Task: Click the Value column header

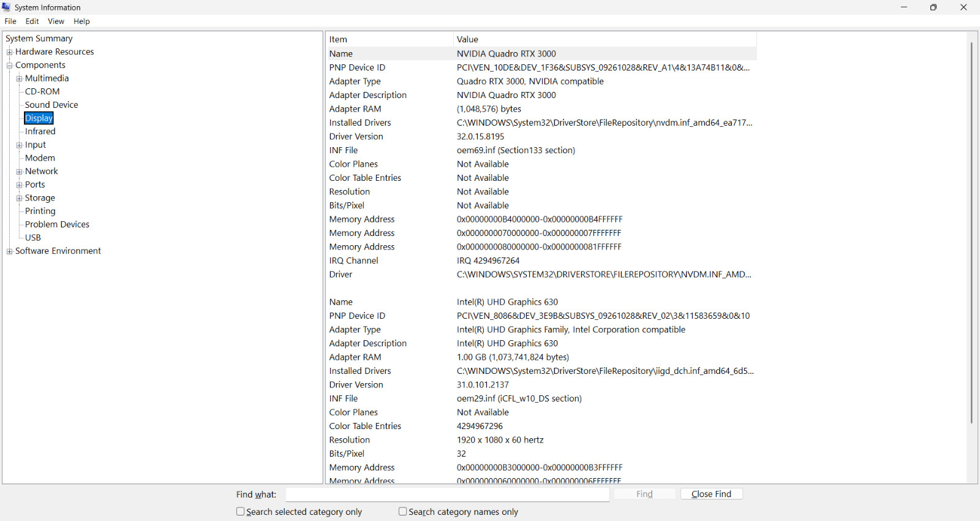Action: tap(605, 39)
